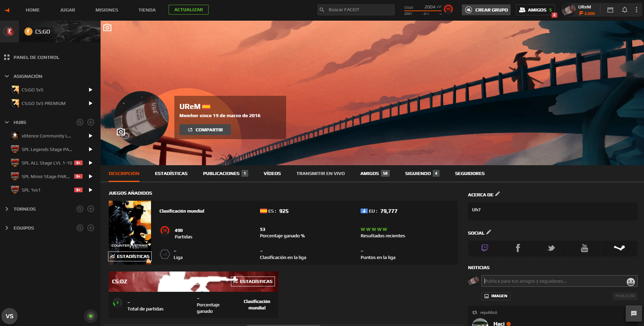Click the Crear Grupo button
The height and width of the screenshot is (326, 644).
tap(486, 10)
